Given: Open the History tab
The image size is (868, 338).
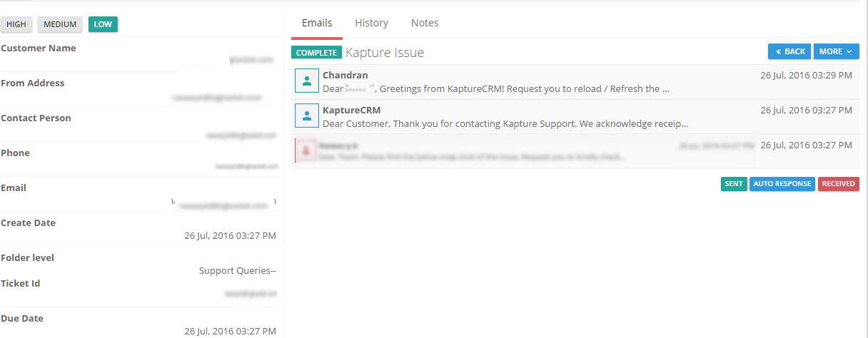Looking at the screenshot, I should 371,23.
